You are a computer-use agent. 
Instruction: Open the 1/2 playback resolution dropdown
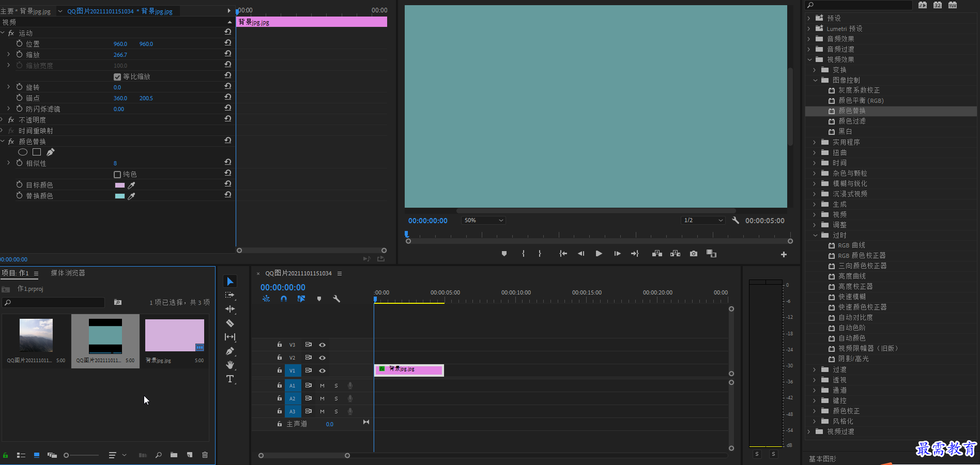(702, 220)
